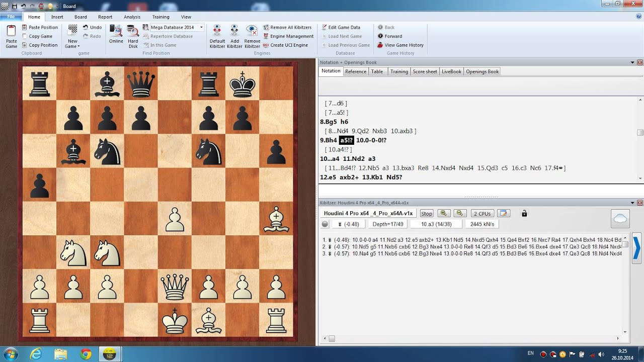This screenshot has width=644, height=362.
Task: Open the File menu
Action: (x=11, y=17)
